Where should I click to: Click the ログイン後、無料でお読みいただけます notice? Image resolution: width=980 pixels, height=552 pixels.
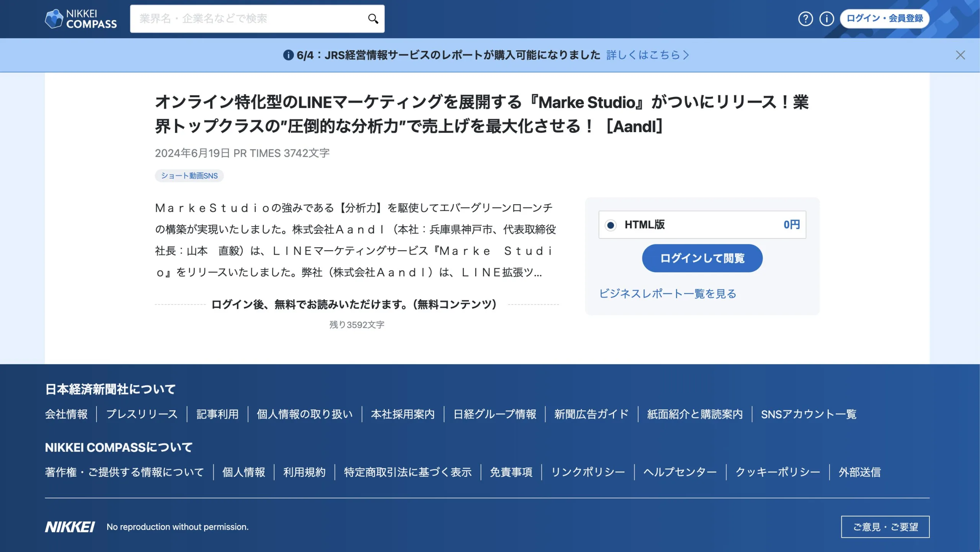pyautogui.click(x=354, y=305)
